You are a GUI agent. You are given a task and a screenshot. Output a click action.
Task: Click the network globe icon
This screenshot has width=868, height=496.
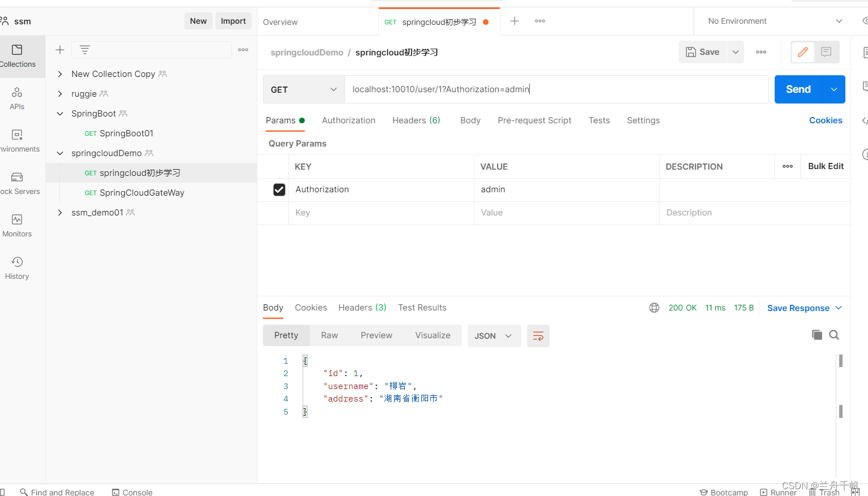pyautogui.click(x=654, y=308)
